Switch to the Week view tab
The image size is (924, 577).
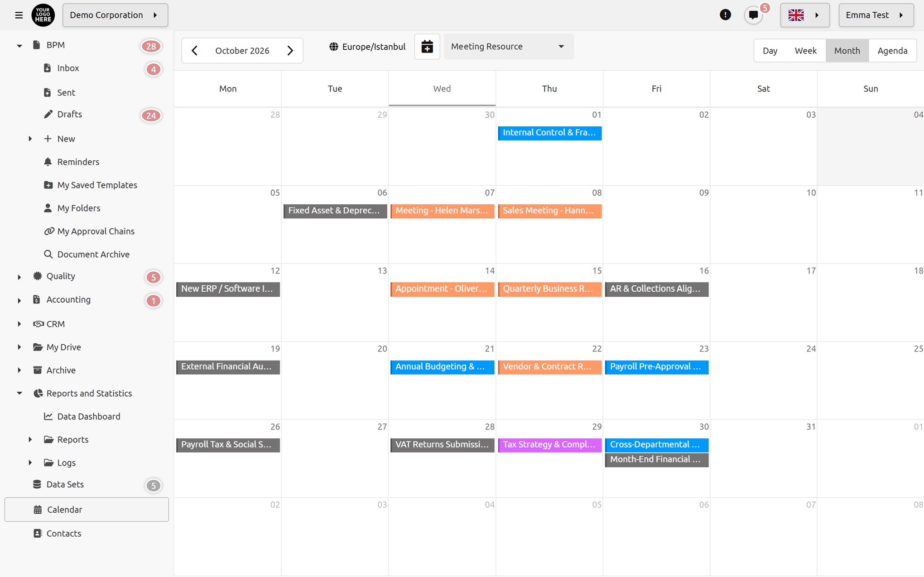pos(805,50)
